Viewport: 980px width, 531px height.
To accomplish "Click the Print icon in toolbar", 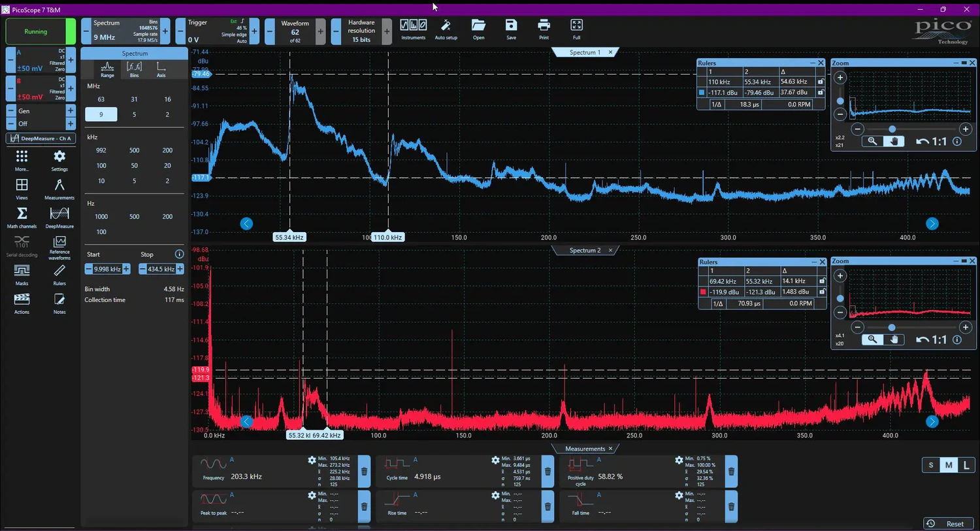I will 544,29.
